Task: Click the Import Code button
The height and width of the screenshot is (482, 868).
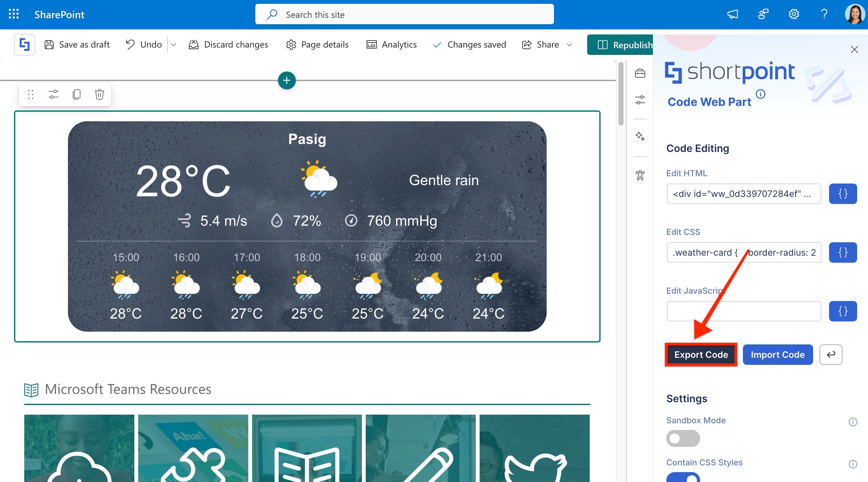Action: tap(777, 355)
